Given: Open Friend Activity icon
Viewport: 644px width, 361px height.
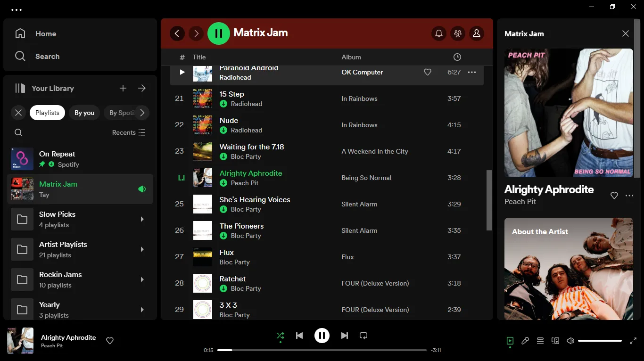Looking at the screenshot, I should point(458,33).
